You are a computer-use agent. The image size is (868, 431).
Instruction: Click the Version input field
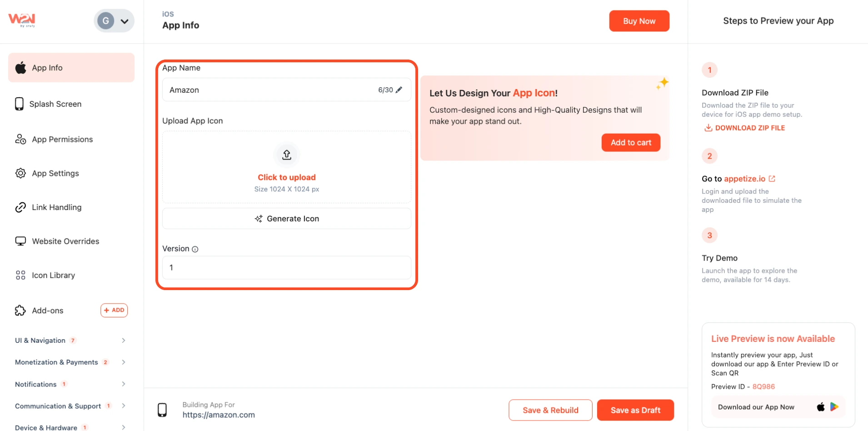pyautogui.click(x=287, y=268)
